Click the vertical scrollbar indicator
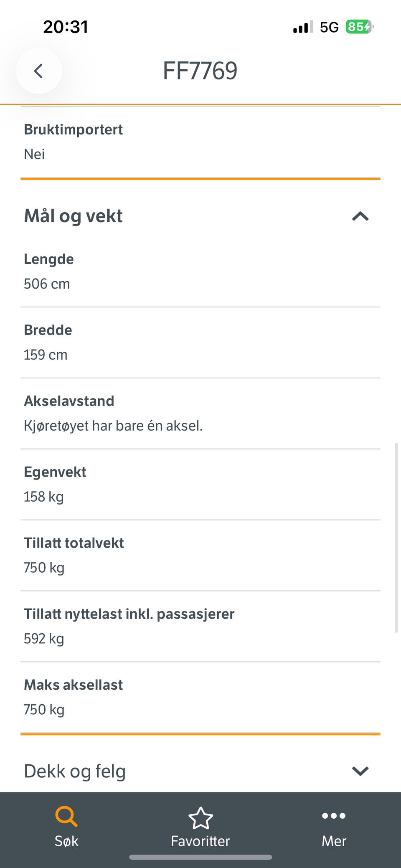Viewport: 401px width, 868px height. click(x=396, y=538)
